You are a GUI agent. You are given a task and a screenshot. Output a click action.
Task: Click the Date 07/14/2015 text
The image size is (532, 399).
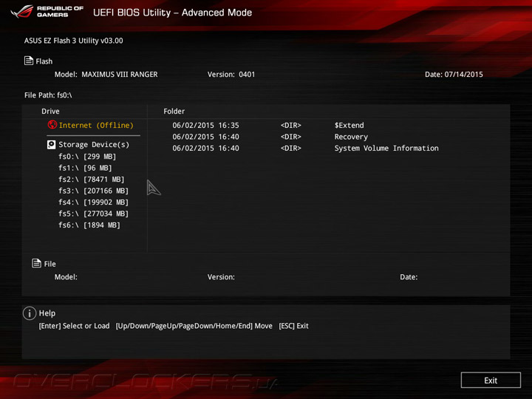(x=454, y=75)
